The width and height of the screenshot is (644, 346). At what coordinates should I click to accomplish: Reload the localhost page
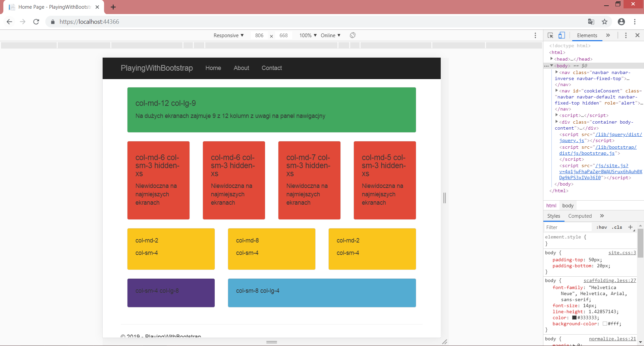pyautogui.click(x=36, y=22)
